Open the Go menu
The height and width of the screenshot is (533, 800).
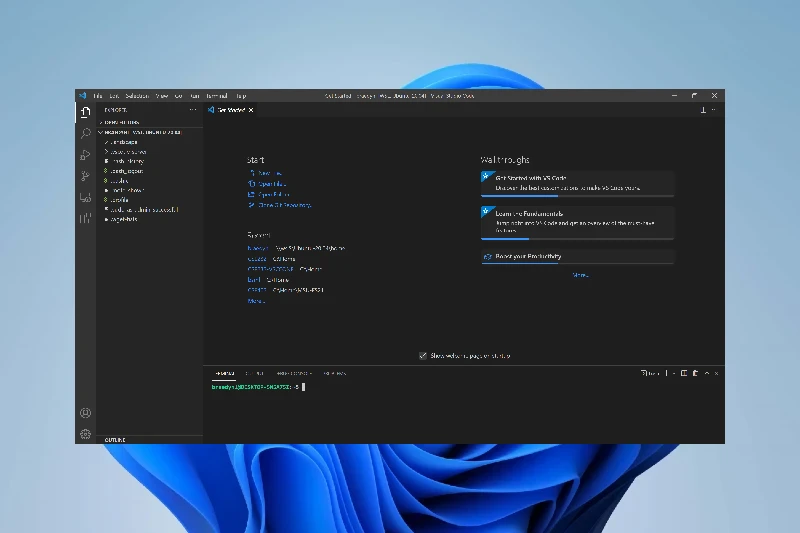(x=179, y=95)
